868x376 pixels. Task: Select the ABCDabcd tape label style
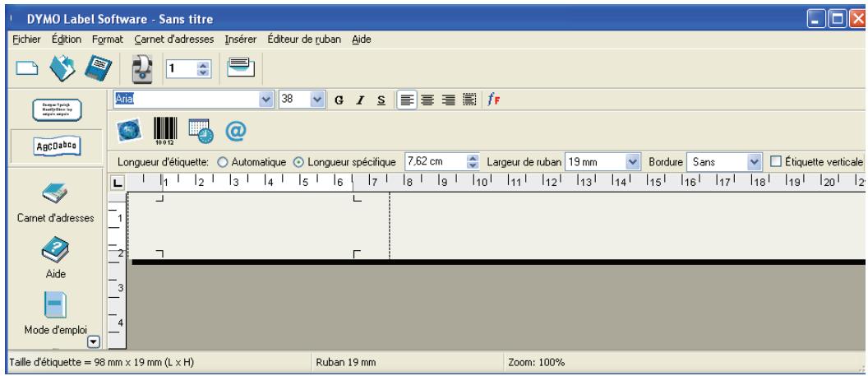pos(57,146)
